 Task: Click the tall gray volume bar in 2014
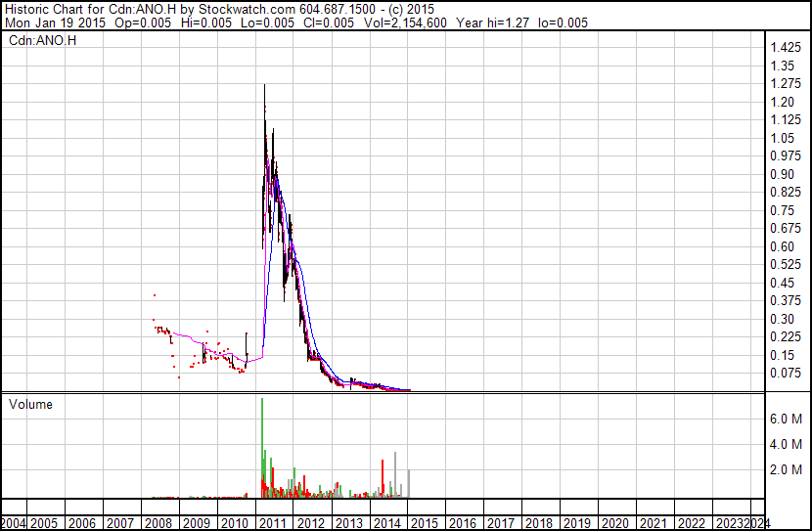point(395,475)
